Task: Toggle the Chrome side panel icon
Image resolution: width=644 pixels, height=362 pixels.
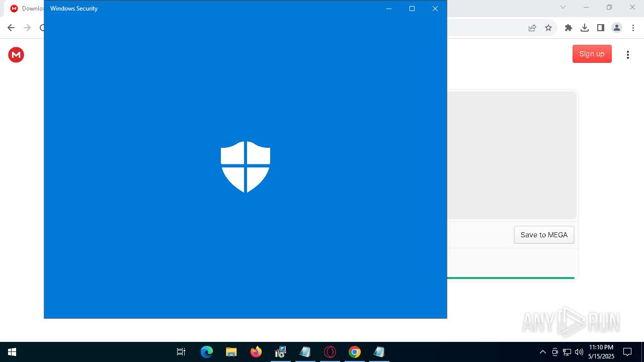Action: (x=601, y=28)
